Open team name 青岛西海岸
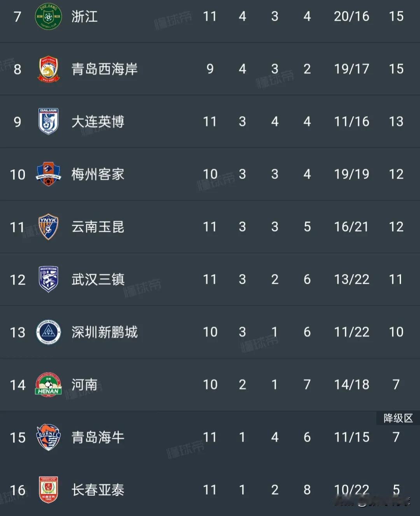This screenshot has height=516, width=420. [x=105, y=69]
